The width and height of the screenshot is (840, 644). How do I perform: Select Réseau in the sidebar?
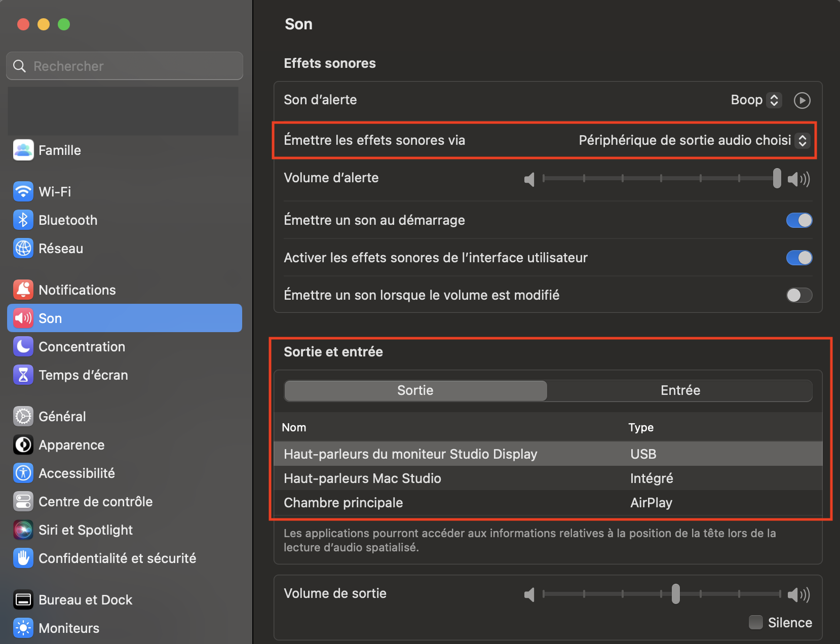[x=60, y=249]
